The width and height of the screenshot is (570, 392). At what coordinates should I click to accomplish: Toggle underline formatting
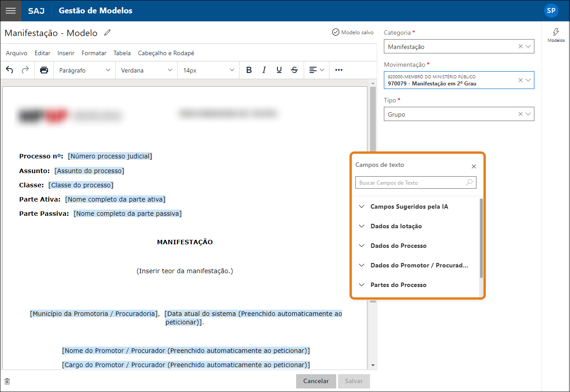point(279,70)
